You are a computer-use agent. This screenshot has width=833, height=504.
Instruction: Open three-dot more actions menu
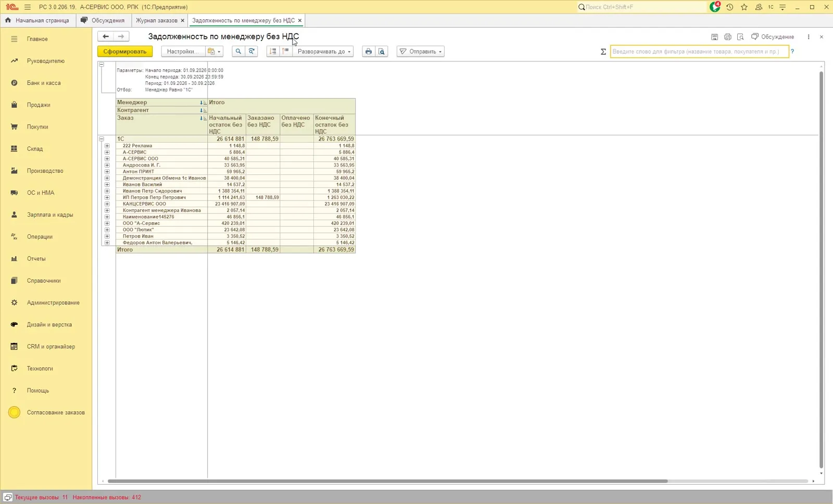click(x=809, y=37)
